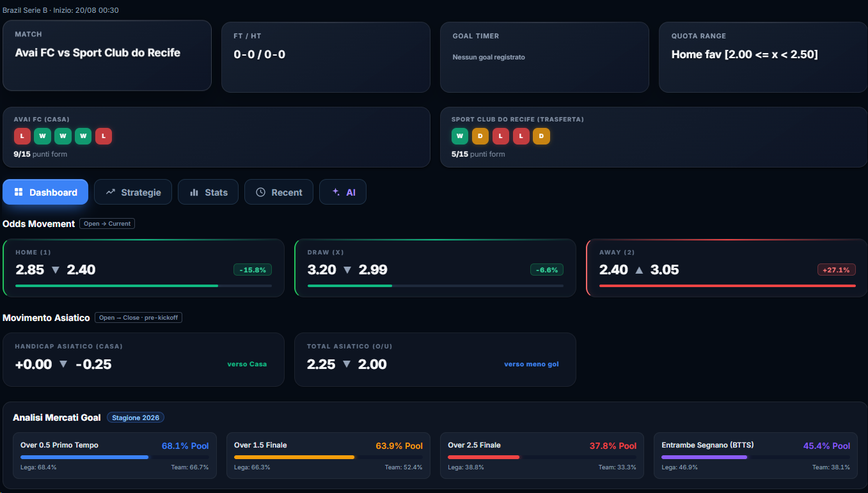Click the Open → Current badge

pos(107,224)
